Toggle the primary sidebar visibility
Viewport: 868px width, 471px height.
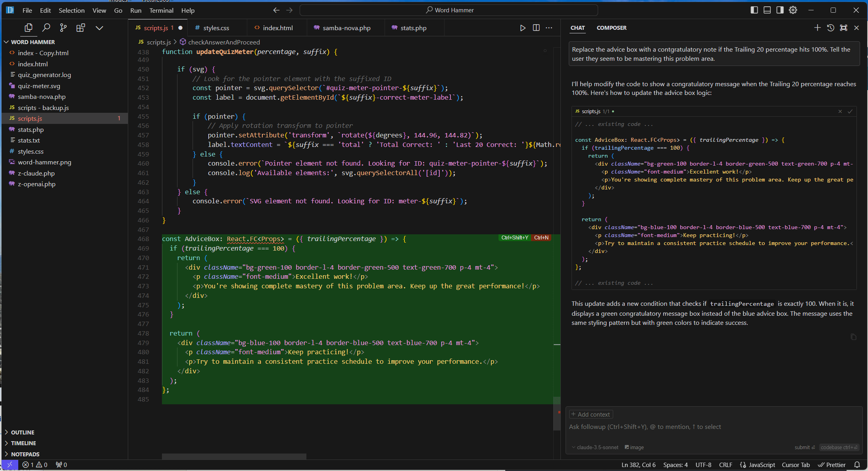tap(754, 10)
